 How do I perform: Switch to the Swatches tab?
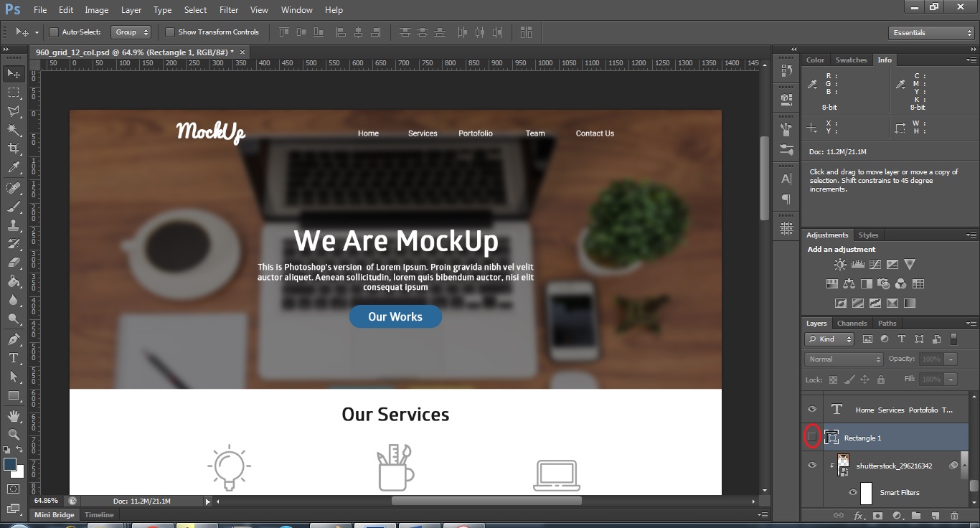point(851,60)
